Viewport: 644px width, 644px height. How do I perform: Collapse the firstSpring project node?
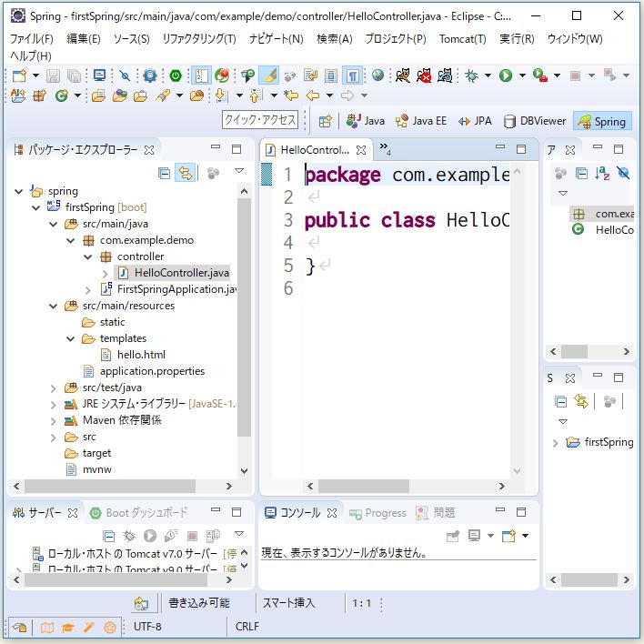(36, 207)
